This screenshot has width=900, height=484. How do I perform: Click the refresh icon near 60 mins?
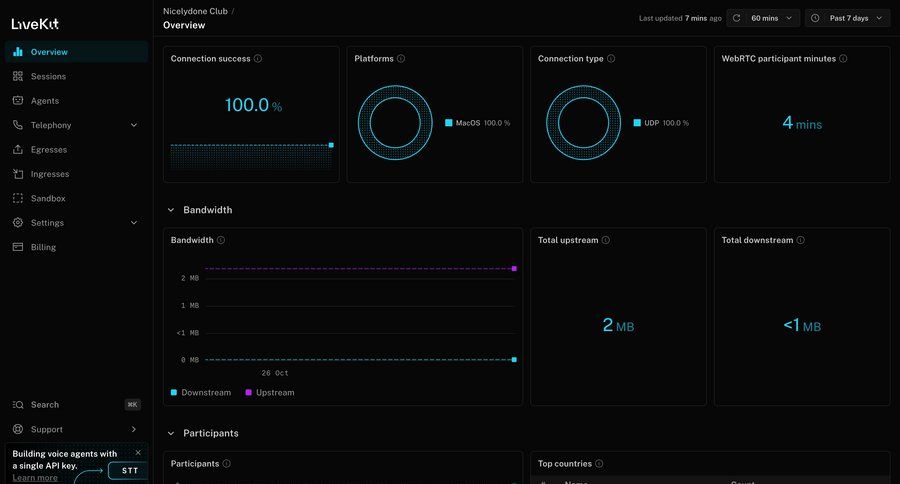point(736,18)
